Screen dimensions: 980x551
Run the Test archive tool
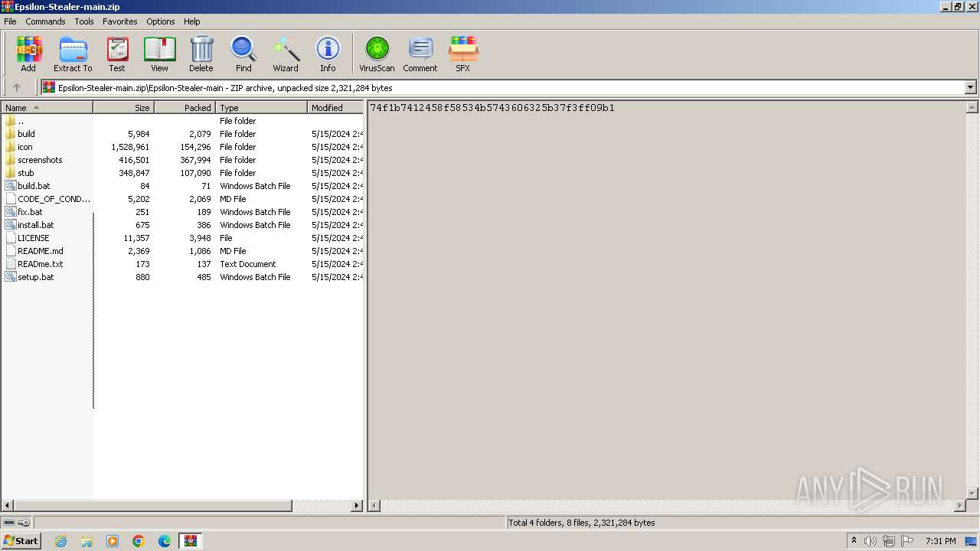117,54
